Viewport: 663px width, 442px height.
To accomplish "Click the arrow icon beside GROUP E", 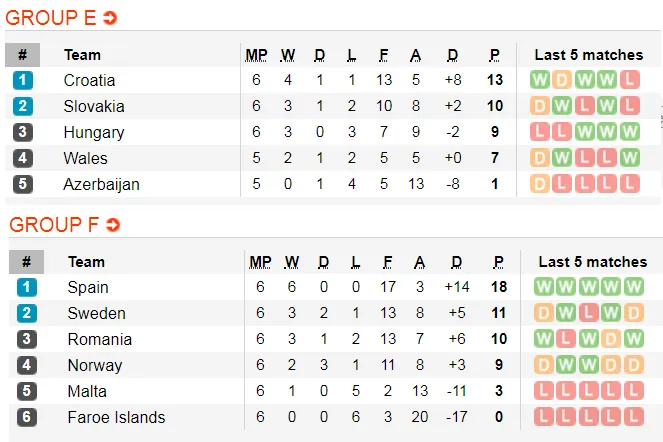I will click(110, 18).
